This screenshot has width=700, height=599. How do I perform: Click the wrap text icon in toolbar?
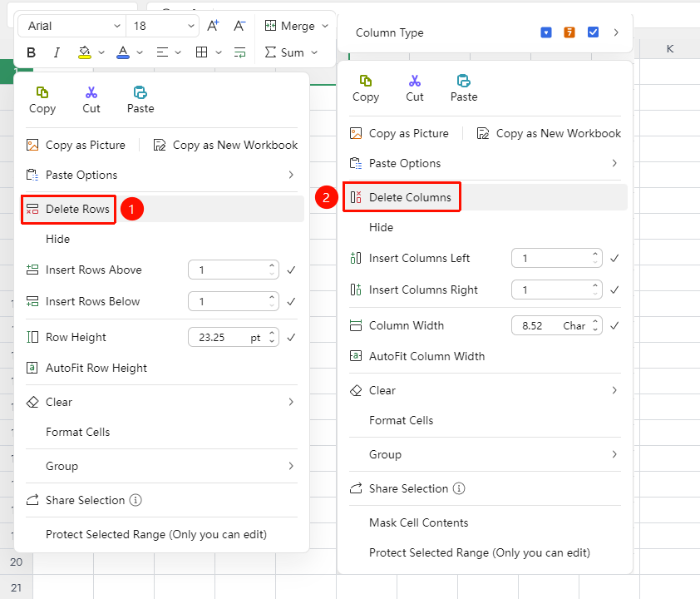[239, 52]
